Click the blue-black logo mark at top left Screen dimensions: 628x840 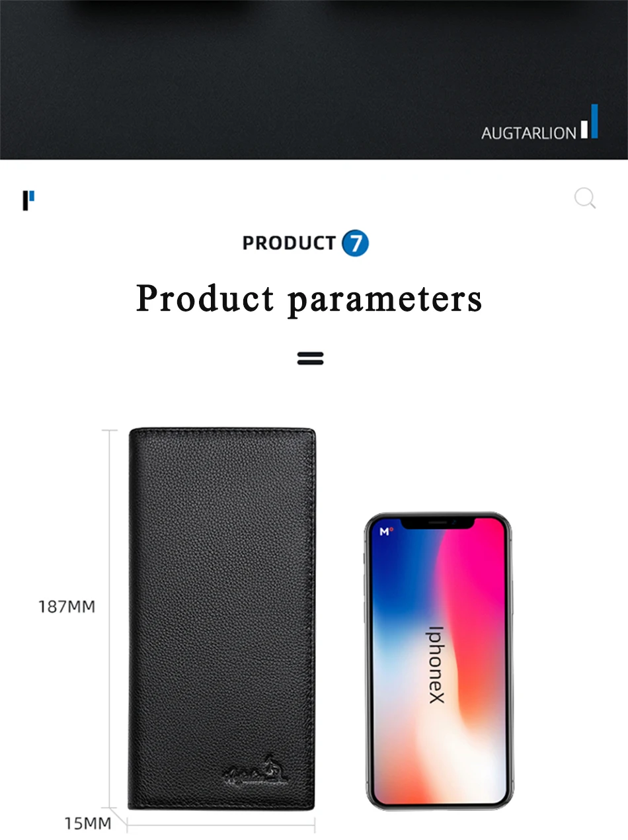(x=28, y=200)
